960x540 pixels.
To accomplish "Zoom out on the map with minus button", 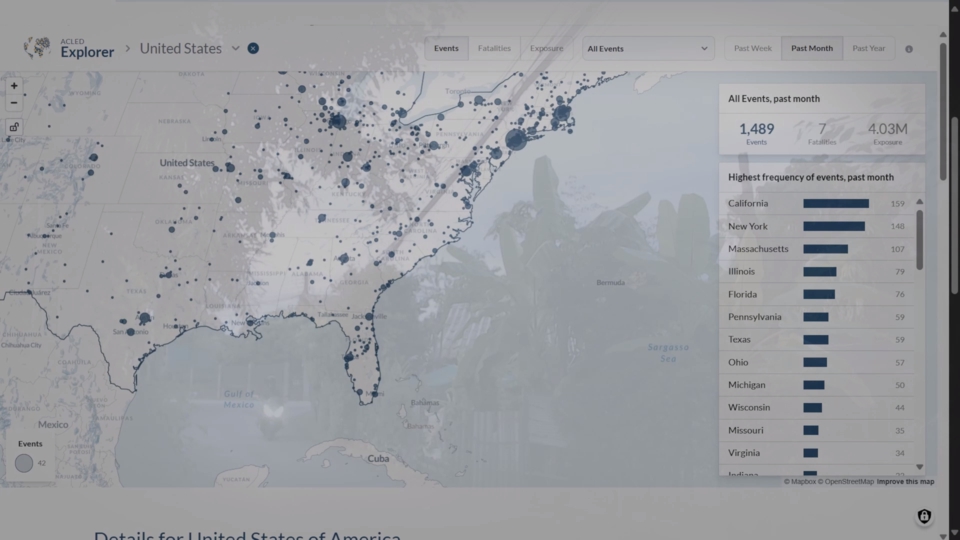I will click(14, 103).
